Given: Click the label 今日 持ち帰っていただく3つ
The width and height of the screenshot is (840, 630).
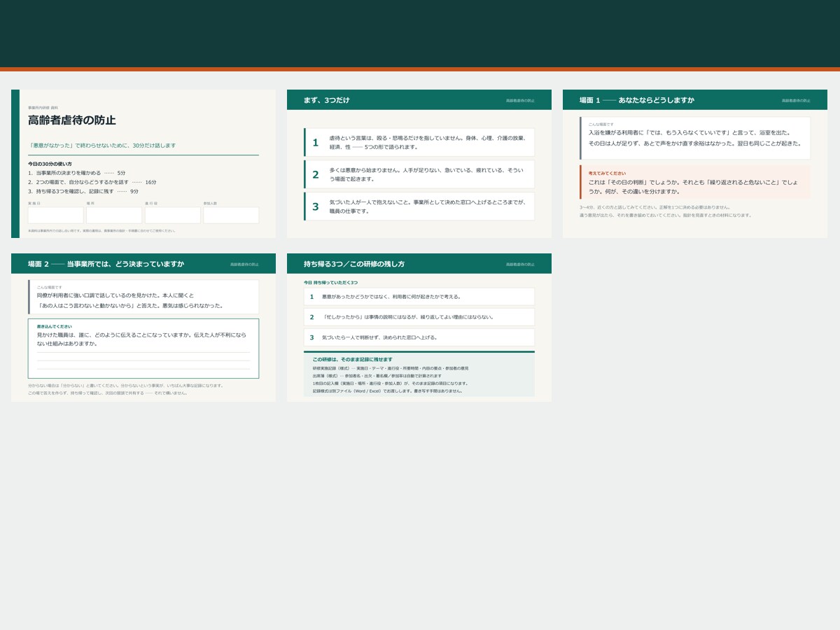Looking at the screenshot, I should [x=330, y=282].
